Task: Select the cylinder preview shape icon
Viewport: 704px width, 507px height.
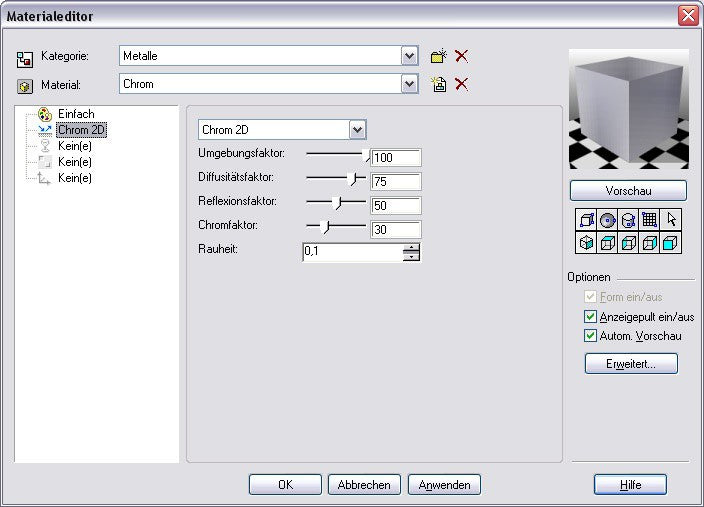Action: (629, 220)
